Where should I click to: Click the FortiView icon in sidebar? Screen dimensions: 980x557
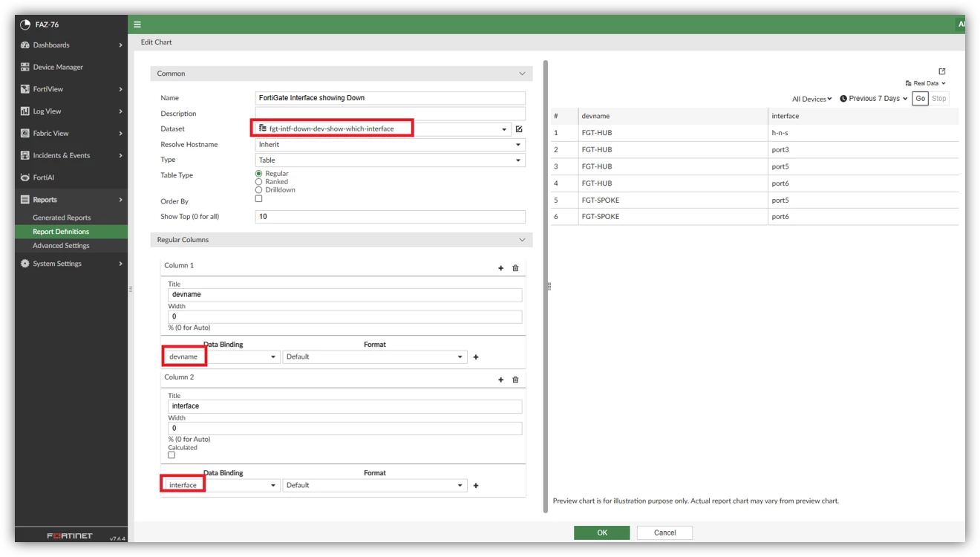(x=25, y=89)
